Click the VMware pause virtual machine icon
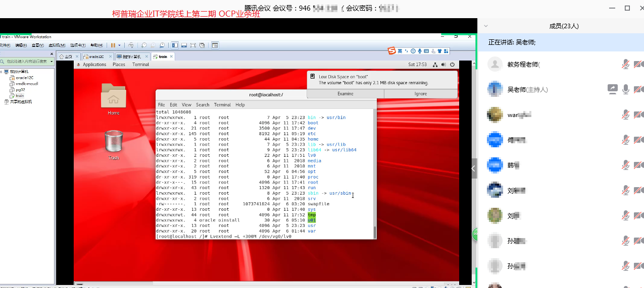 pos(113,45)
